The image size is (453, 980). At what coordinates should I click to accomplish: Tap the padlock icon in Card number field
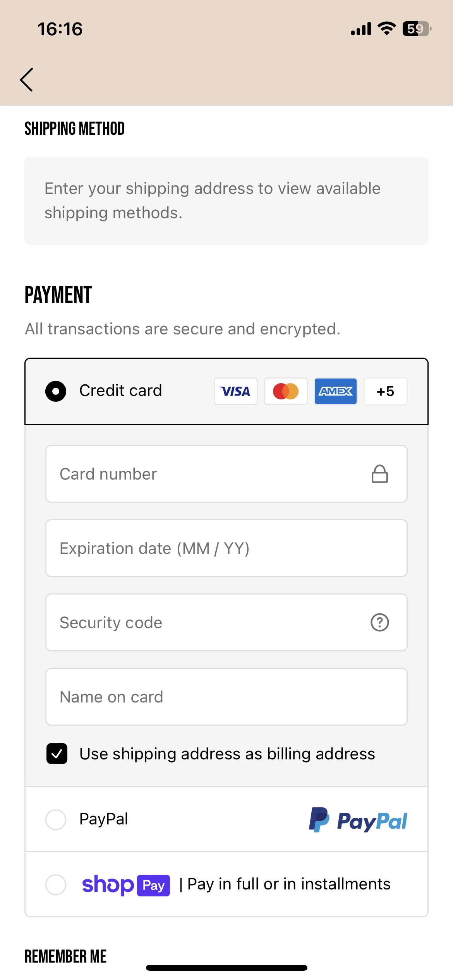point(380,474)
